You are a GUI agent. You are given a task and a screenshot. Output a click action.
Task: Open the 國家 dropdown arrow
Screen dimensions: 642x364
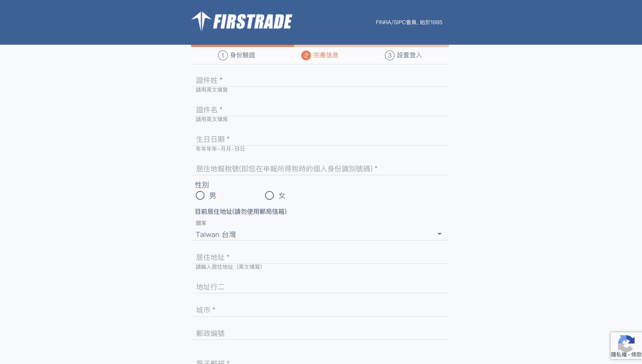[x=439, y=234]
